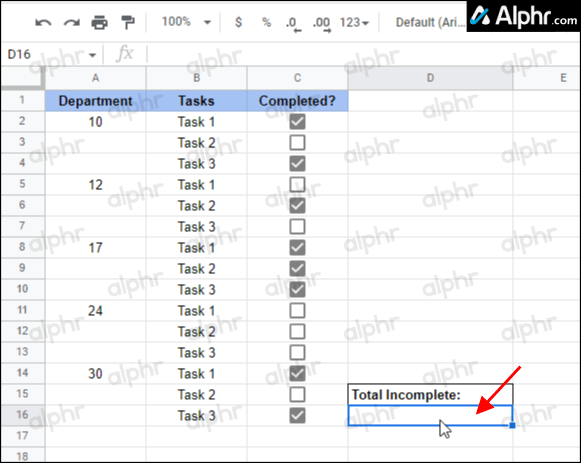Click the Alphr.com logo
The image size is (581, 463).
[x=523, y=16]
